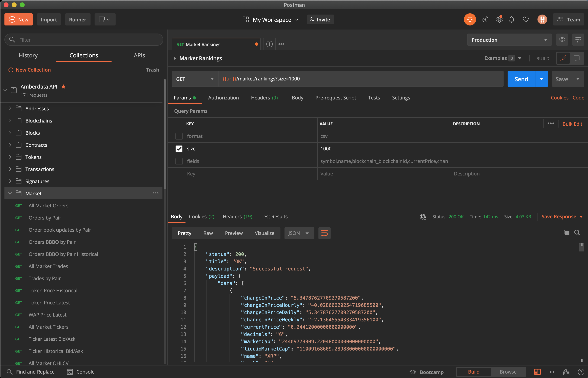Open tab options ellipsis menu
Viewport: 588px width, 378px height.
(281, 44)
